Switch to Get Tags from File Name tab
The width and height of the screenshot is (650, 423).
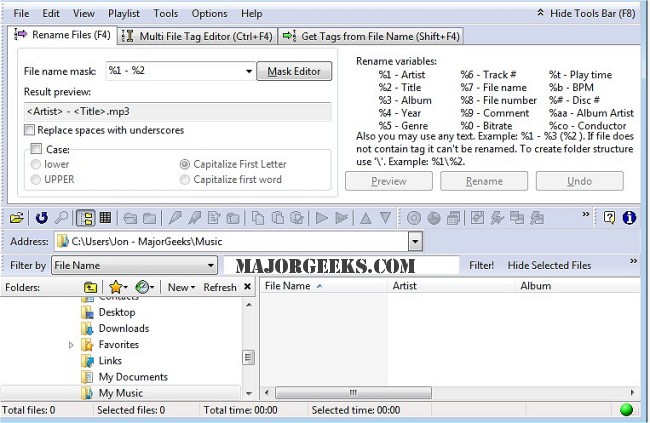(x=371, y=36)
